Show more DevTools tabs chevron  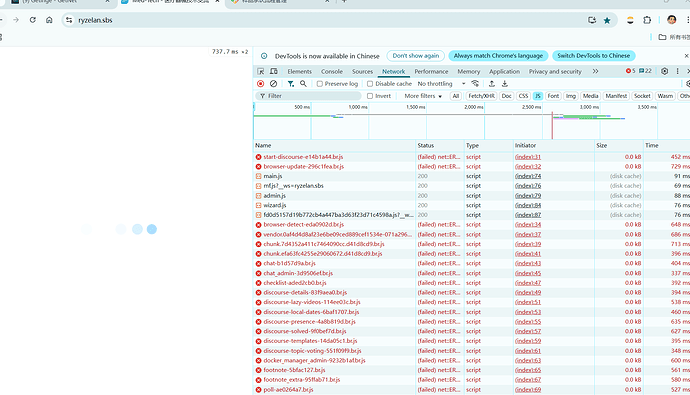pos(595,71)
